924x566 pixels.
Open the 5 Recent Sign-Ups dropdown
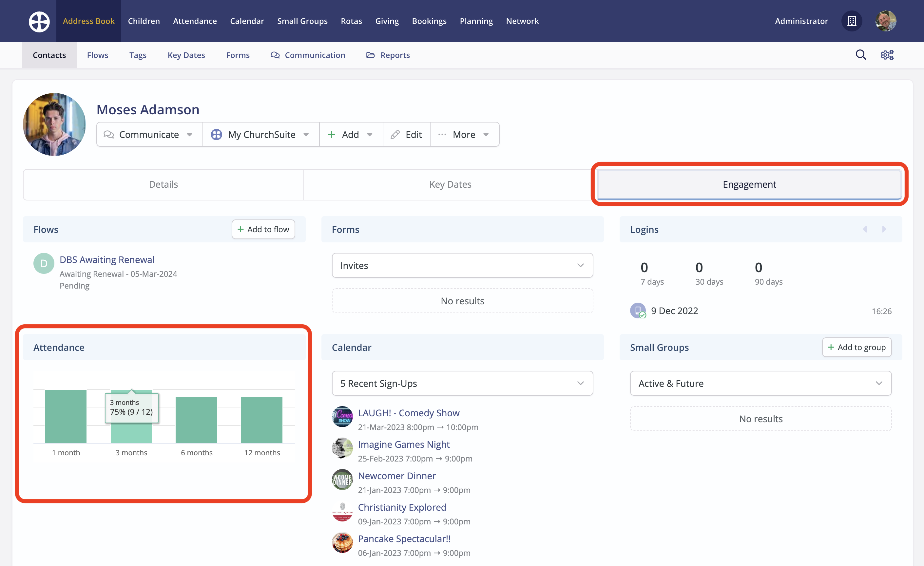click(x=462, y=383)
